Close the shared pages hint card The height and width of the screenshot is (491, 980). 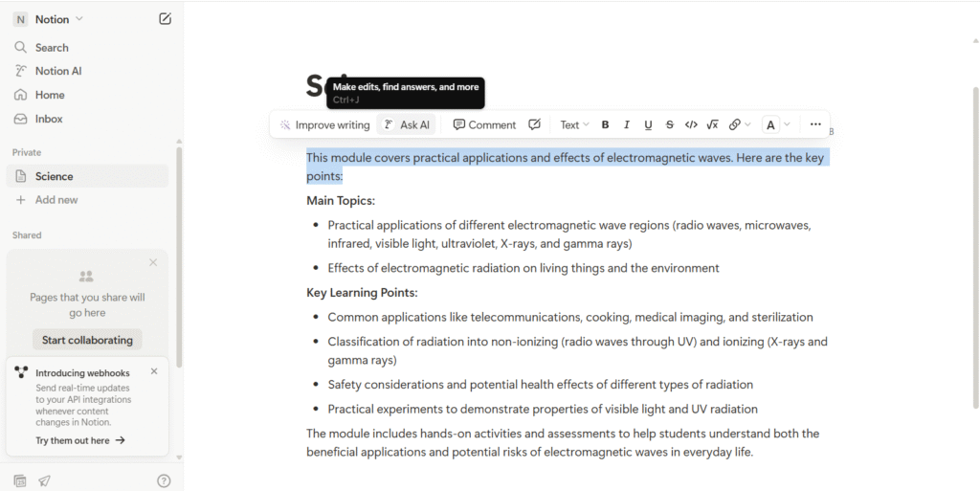coord(153,262)
